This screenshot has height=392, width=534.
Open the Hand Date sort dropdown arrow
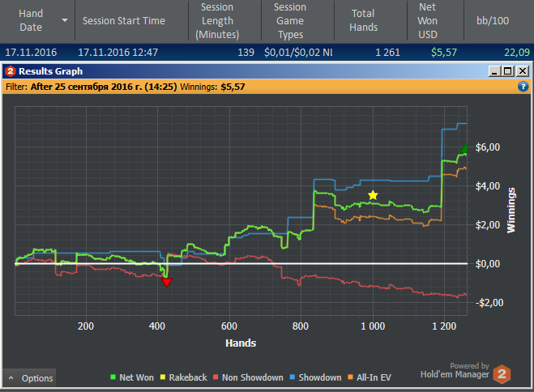tap(64, 20)
